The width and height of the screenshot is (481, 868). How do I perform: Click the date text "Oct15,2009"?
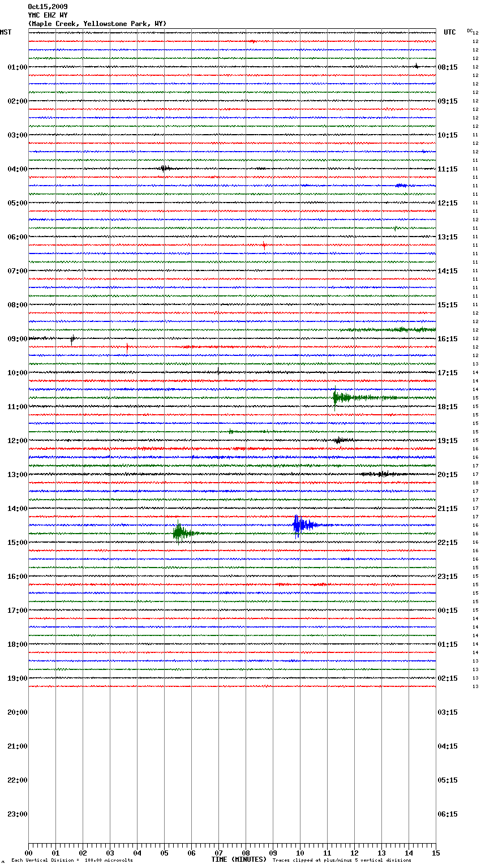(x=48, y=7)
